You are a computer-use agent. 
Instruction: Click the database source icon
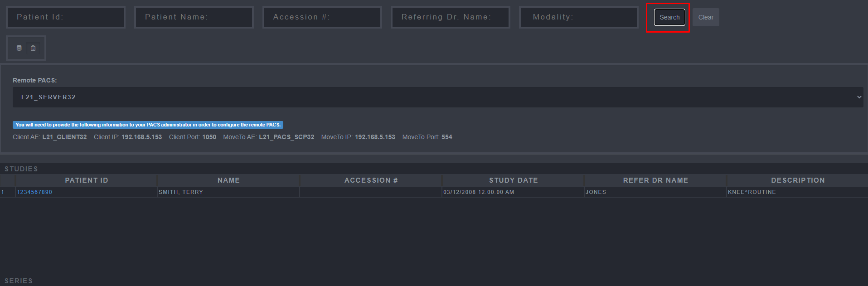(19, 48)
